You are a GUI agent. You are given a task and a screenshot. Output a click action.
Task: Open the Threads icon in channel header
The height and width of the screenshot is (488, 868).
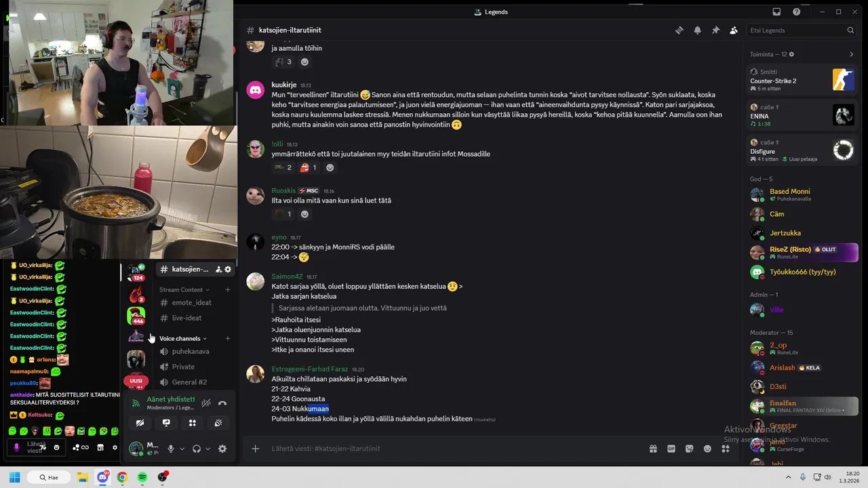tap(679, 30)
